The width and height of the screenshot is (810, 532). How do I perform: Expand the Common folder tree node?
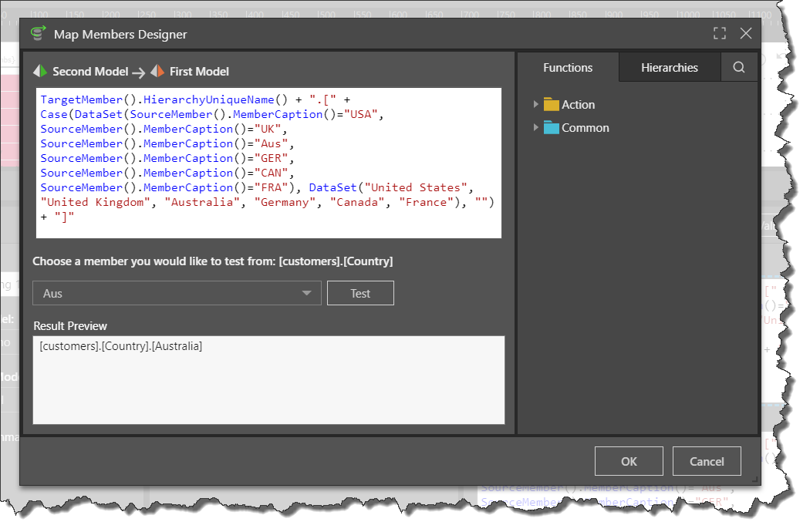536,128
